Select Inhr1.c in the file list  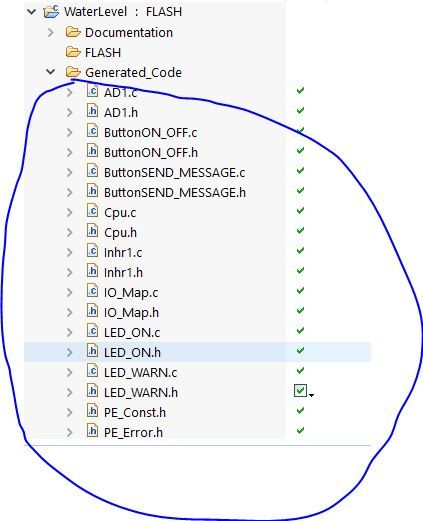point(123,253)
